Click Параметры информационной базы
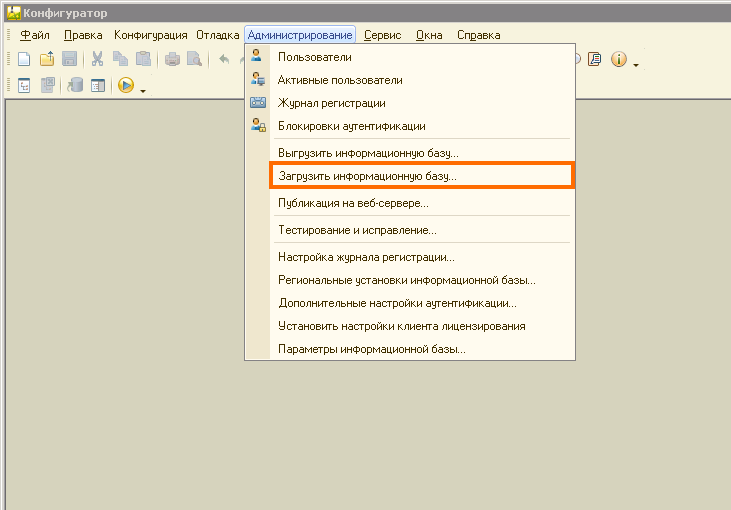731x510 pixels. [371, 350]
